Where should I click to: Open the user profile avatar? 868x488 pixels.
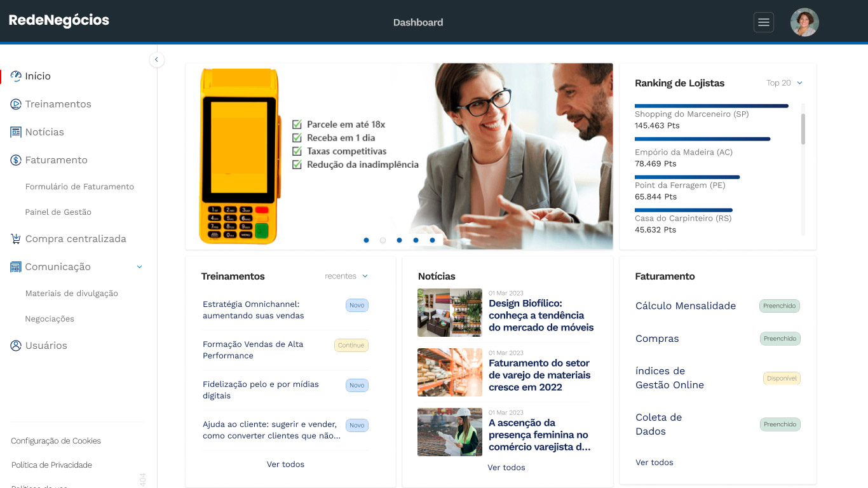tap(804, 22)
